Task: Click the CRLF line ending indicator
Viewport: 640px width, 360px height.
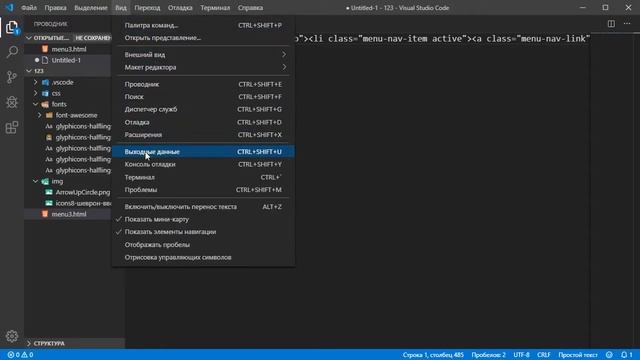Action: tap(544, 355)
